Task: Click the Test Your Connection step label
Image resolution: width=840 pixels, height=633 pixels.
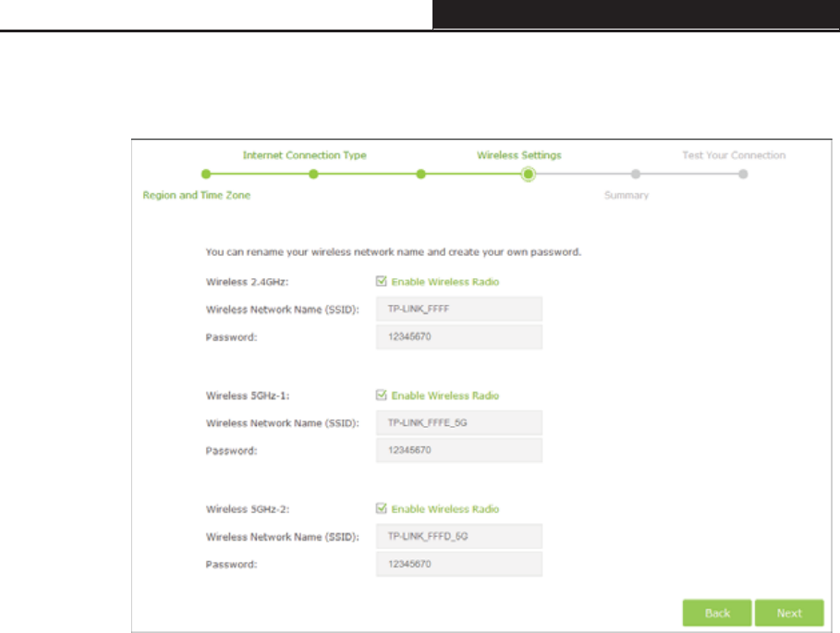Action: [x=734, y=155]
